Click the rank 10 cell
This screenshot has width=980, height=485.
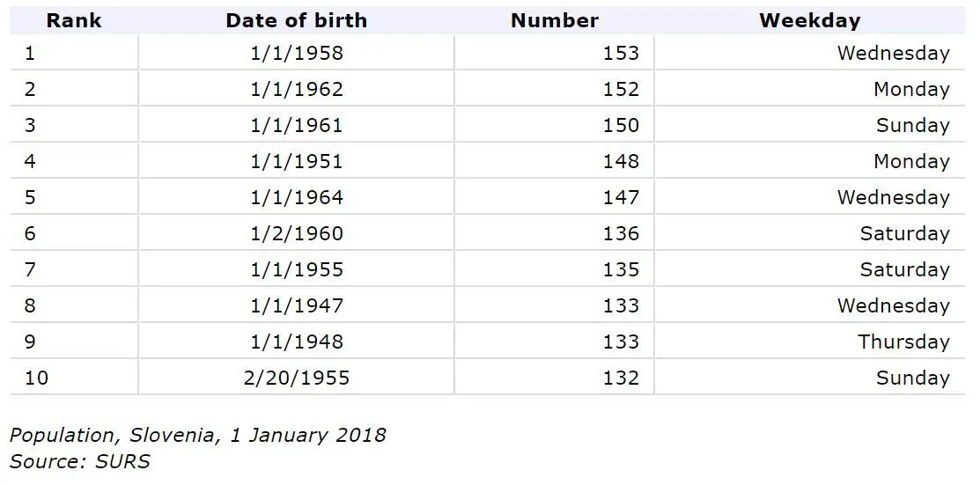37,378
